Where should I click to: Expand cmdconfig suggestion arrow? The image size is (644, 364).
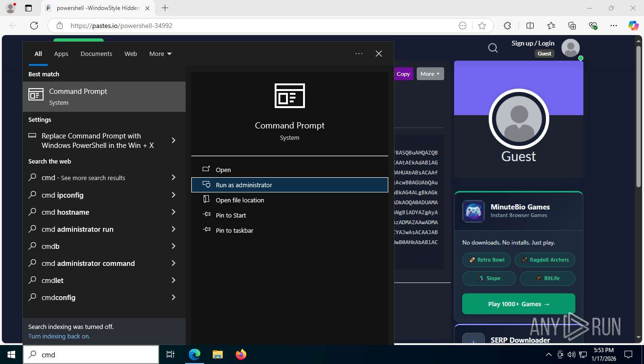pyautogui.click(x=173, y=297)
